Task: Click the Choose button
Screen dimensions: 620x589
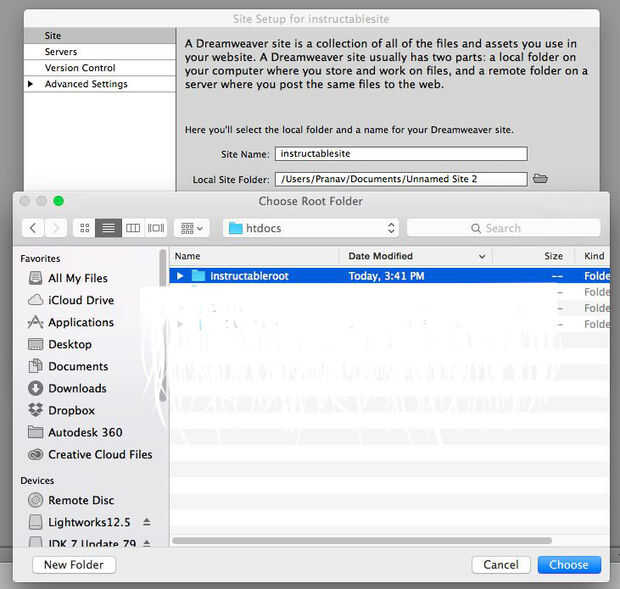Action: tap(569, 565)
